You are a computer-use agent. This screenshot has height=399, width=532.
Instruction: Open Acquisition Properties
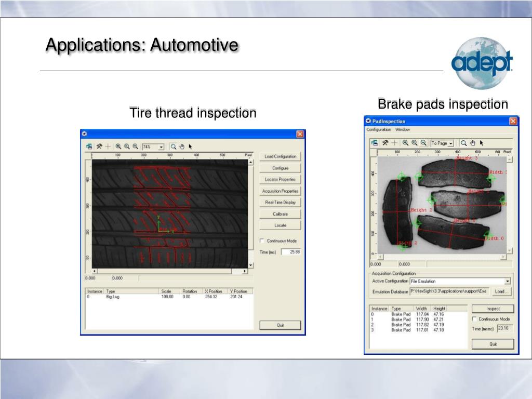click(280, 191)
